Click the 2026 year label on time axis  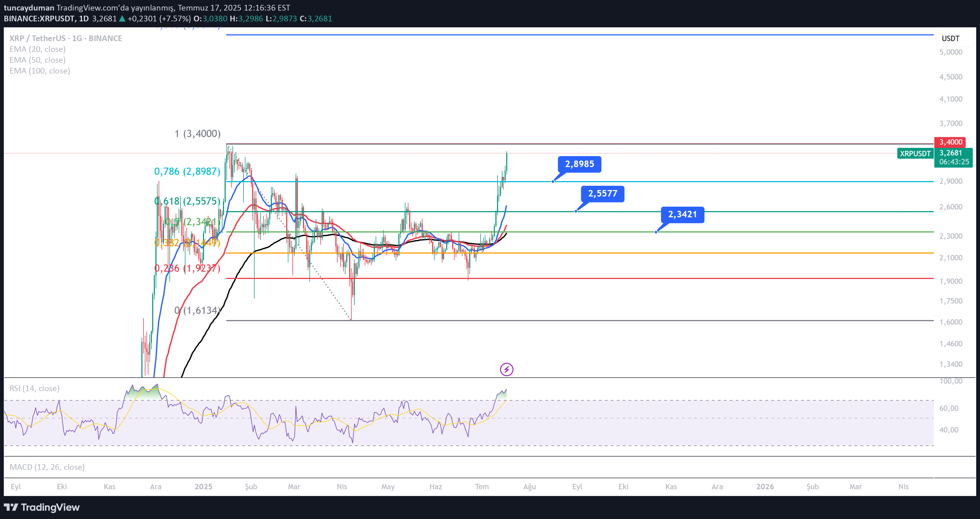pos(765,487)
